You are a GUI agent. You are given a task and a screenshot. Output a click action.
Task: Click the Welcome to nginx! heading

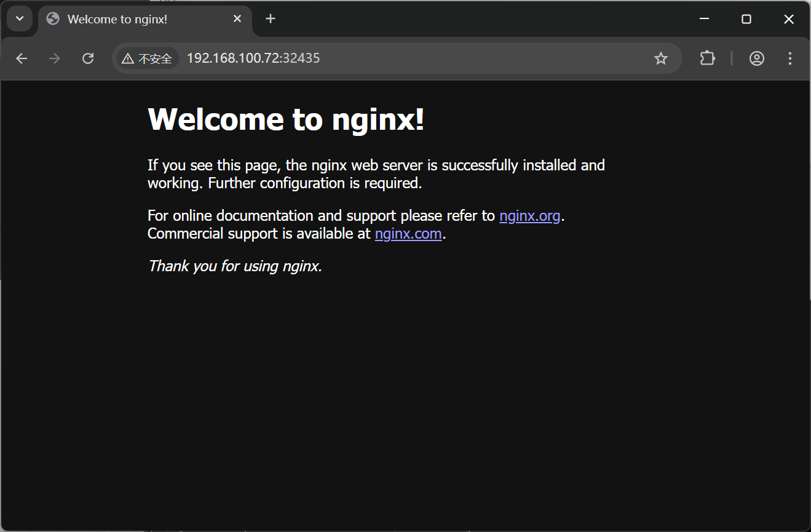[286, 119]
